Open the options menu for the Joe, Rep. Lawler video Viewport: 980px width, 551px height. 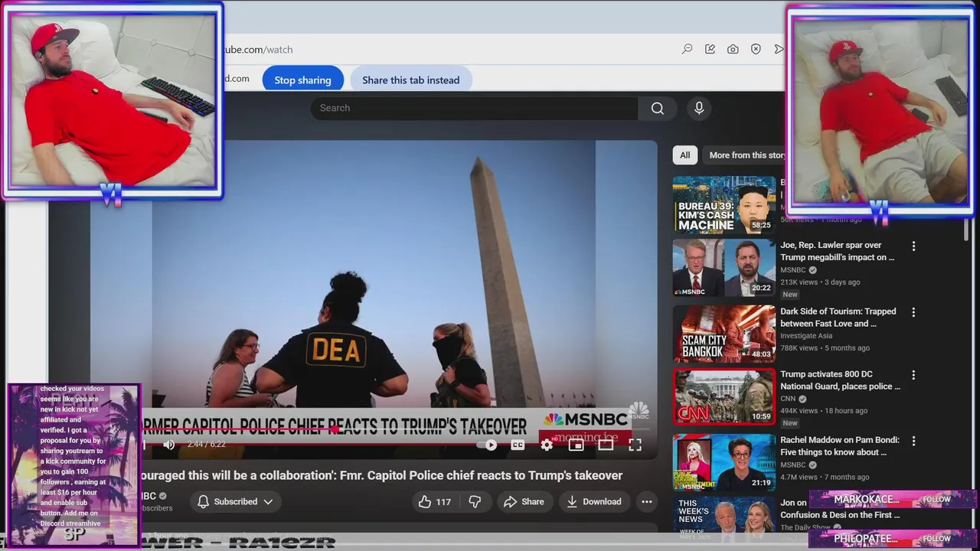(x=913, y=246)
